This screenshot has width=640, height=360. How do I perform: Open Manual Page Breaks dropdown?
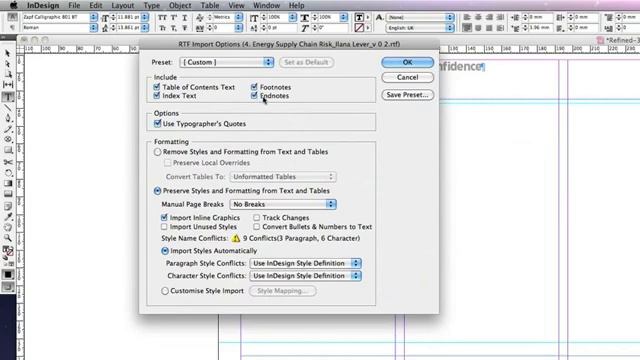[x=283, y=204]
